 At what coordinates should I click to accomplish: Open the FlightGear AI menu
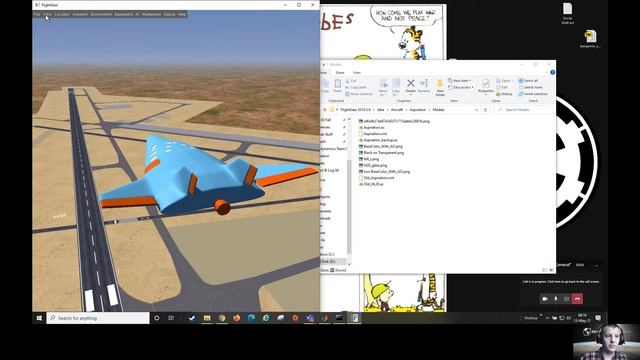137,14
